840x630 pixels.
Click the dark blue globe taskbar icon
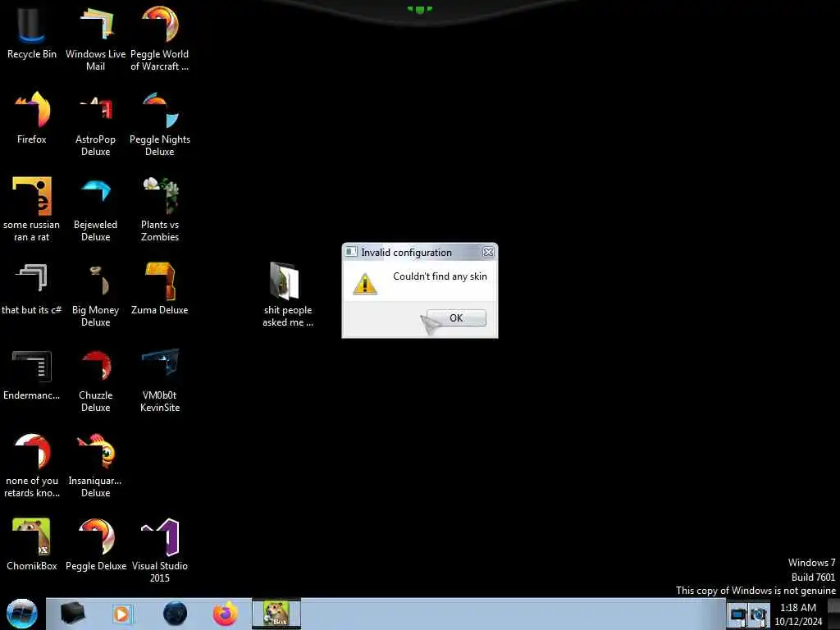(176, 614)
